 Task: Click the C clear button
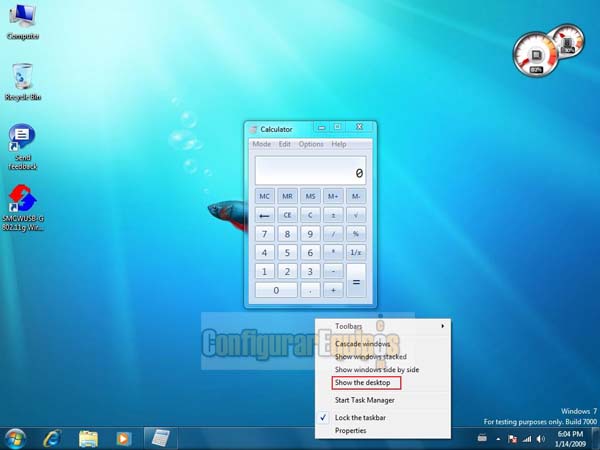(310, 215)
